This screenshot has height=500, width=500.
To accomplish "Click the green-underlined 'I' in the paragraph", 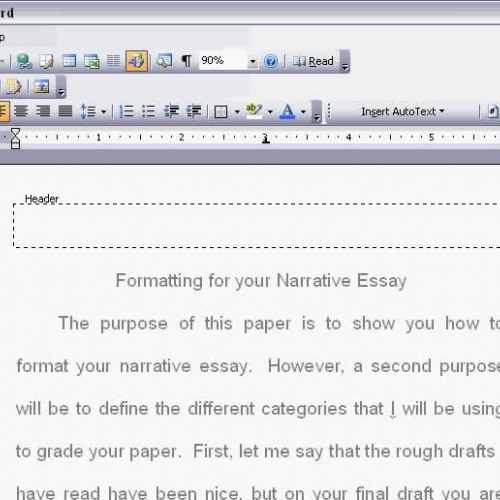I will point(393,409).
